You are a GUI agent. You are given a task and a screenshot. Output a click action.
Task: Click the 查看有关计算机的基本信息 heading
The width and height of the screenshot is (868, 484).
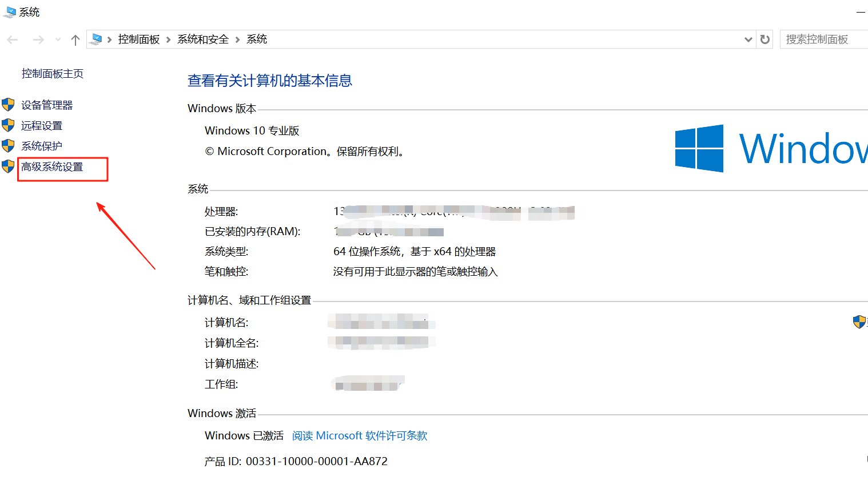click(x=270, y=81)
